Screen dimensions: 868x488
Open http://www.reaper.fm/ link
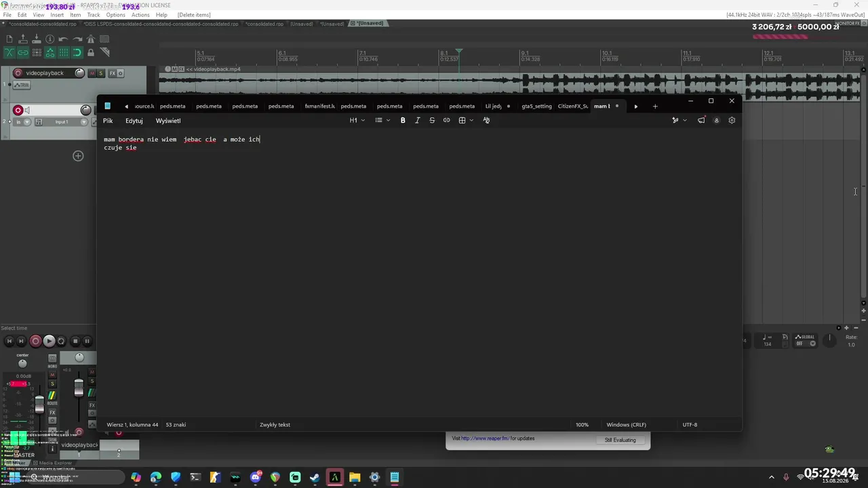point(485,439)
